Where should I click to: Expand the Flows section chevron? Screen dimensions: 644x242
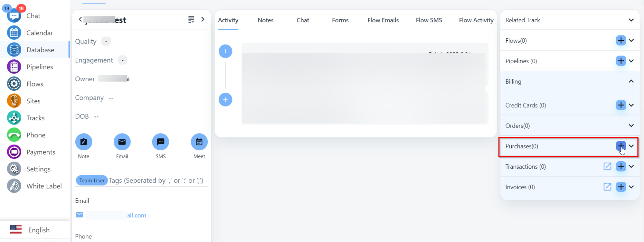631,41
